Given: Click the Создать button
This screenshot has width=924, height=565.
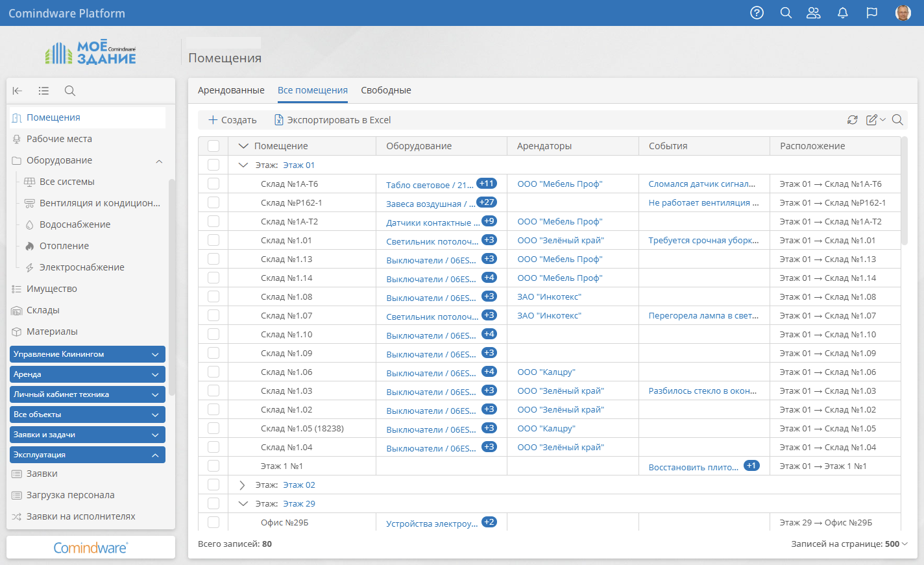Looking at the screenshot, I should (x=232, y=120).
